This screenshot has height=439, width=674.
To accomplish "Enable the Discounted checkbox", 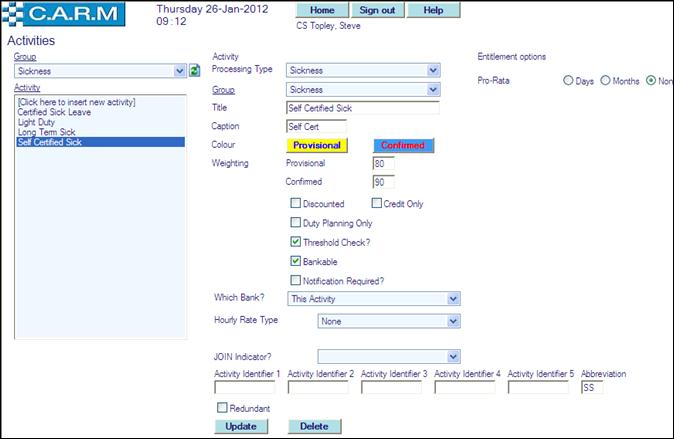I will coord(295,204).
